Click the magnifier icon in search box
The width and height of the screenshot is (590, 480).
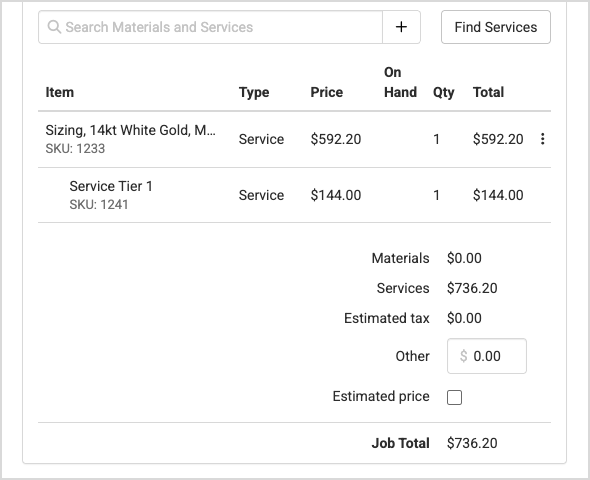[x=54, y=27]
